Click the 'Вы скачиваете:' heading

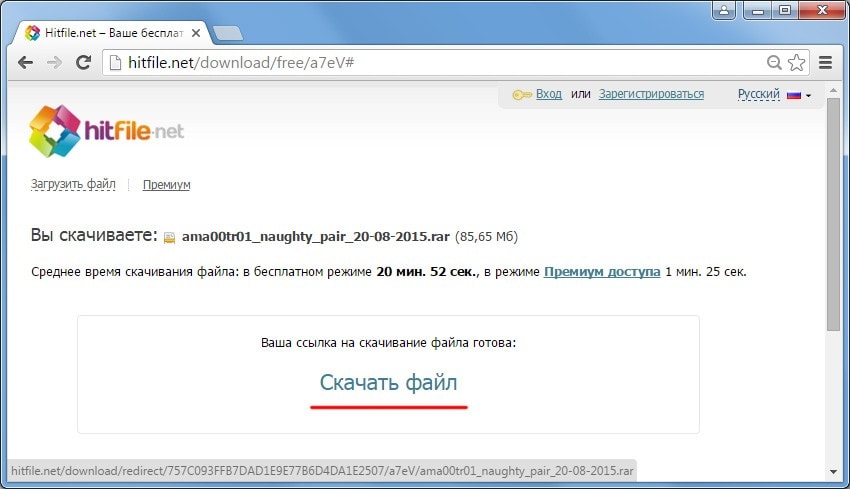click(x=94, y=235)
